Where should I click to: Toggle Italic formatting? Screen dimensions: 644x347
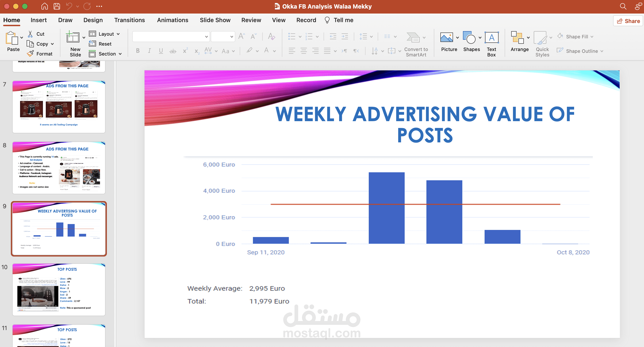[149, 51]
